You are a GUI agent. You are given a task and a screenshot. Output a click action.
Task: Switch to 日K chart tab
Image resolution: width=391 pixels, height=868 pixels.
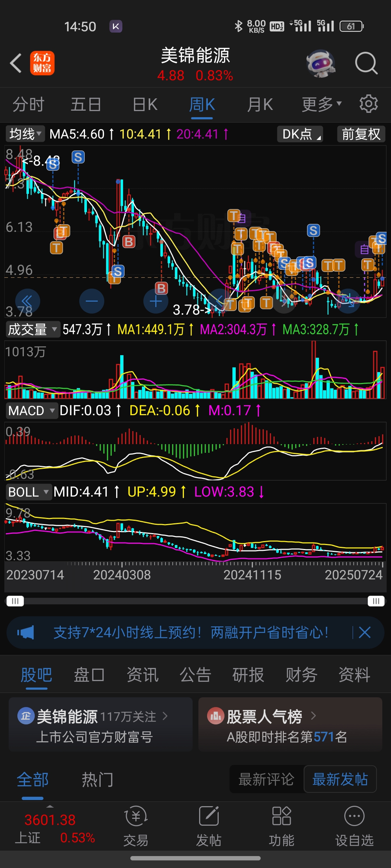pos(145,105)
